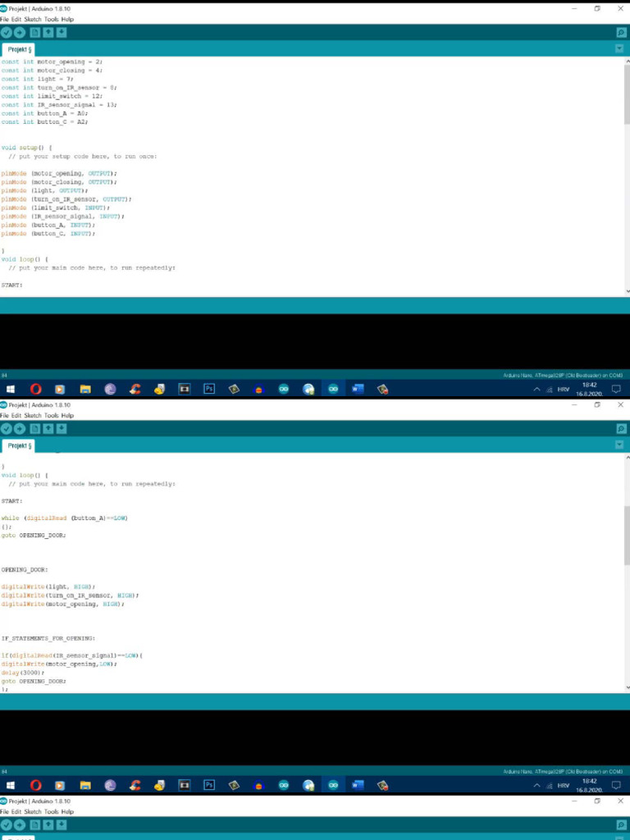630x840 pixels.
Task: Open Help menu in upper window with const declarations
Action: [67, 20]
